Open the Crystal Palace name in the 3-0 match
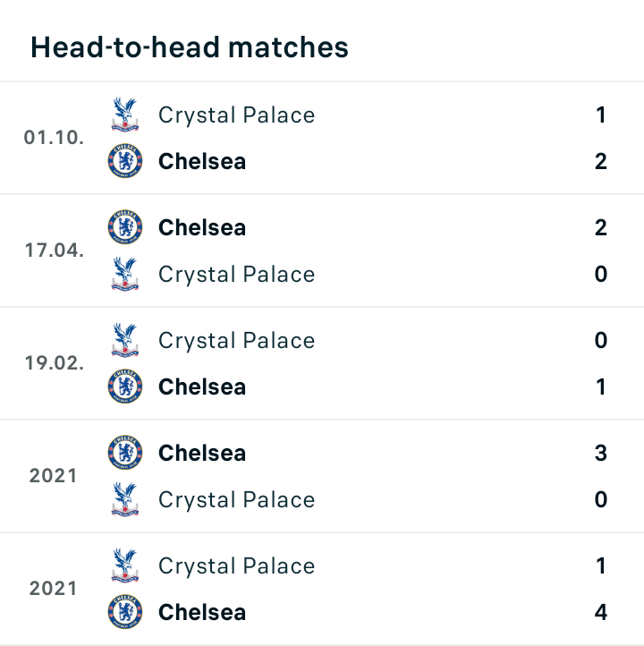The width and height of the screenshot is (644, 646). pyautogui.click(x=237, y=500)
